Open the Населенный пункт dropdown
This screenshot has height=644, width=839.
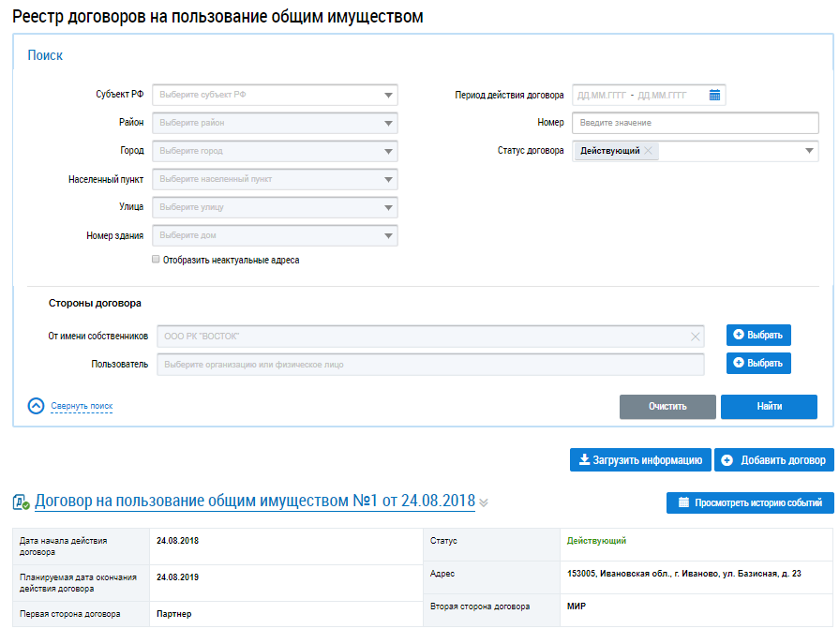click(x=275, y=179)
